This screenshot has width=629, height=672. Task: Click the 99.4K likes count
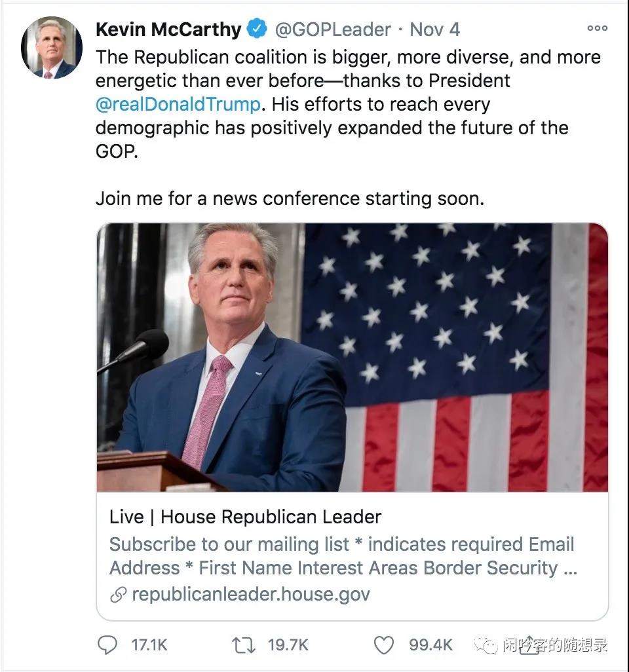430,645
